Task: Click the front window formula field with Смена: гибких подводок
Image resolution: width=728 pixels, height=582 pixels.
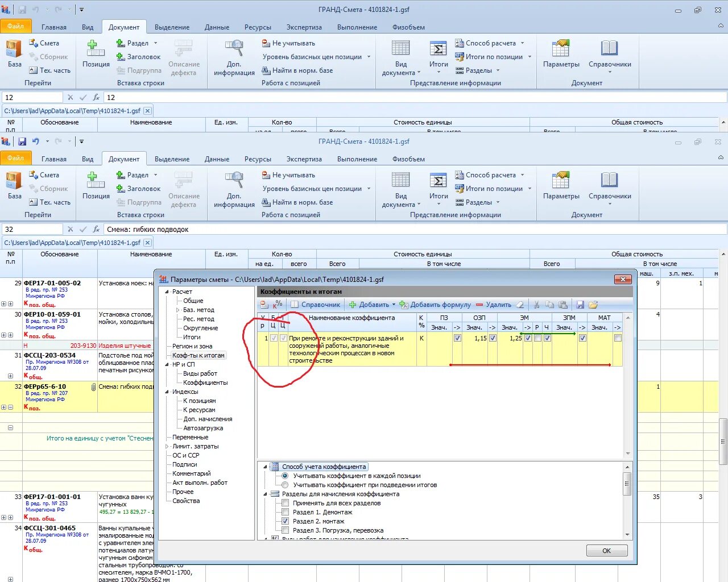Action: [415, 229]
